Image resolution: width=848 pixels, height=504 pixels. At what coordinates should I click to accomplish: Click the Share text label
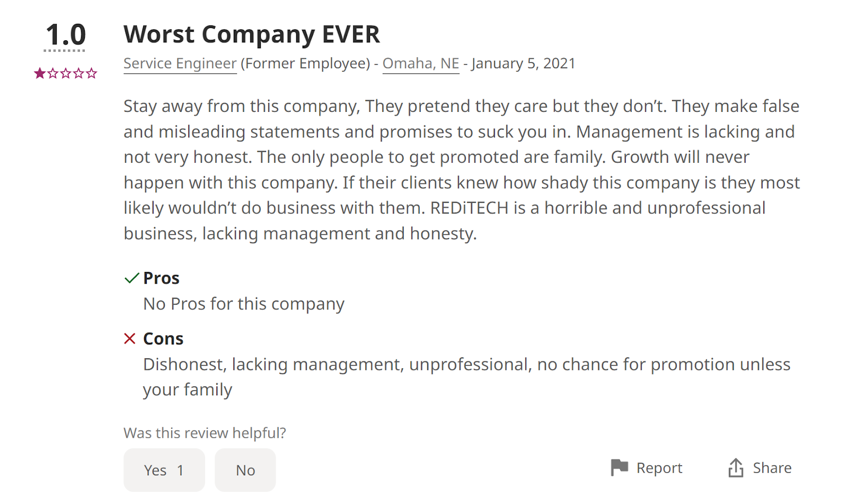(772, 468)
